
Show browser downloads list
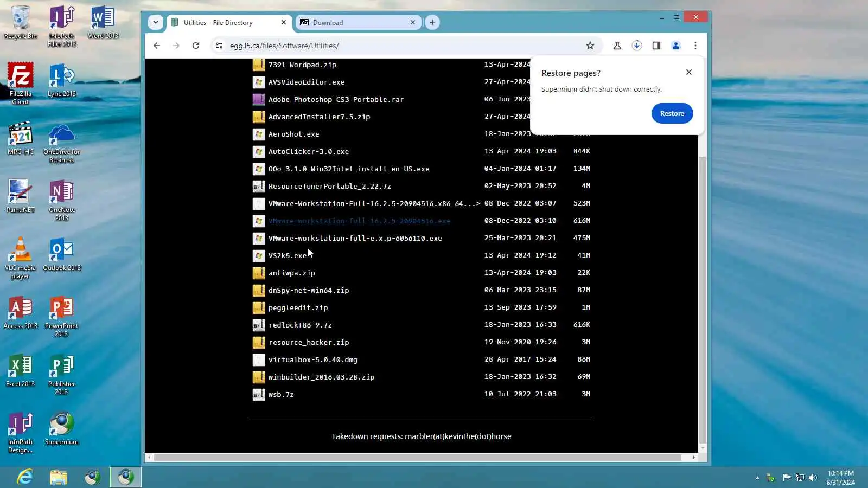637,46
